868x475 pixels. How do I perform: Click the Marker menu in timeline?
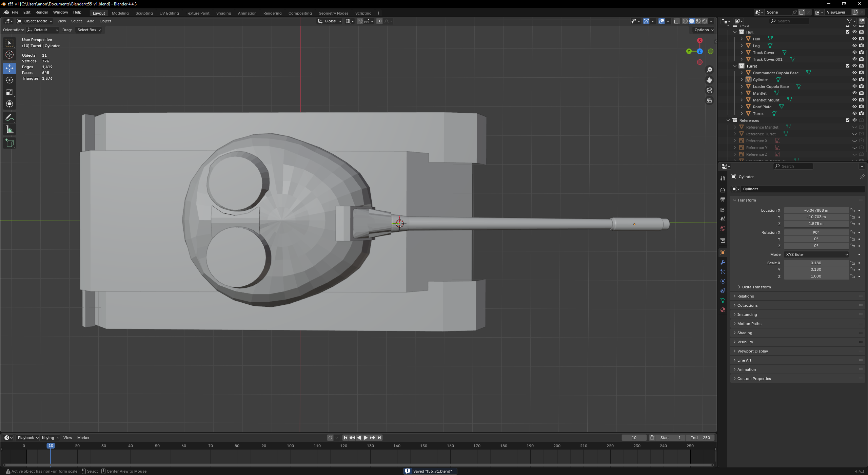click(x=83, y=438)
